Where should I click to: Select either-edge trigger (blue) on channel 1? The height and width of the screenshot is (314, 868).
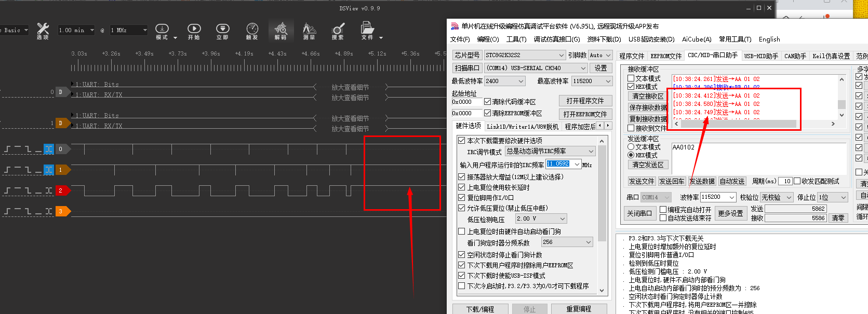48,170
